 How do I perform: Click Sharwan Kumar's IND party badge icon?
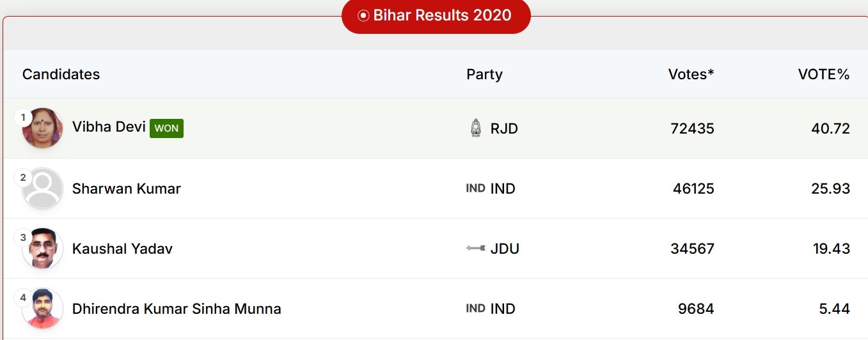tap(475, 188)
